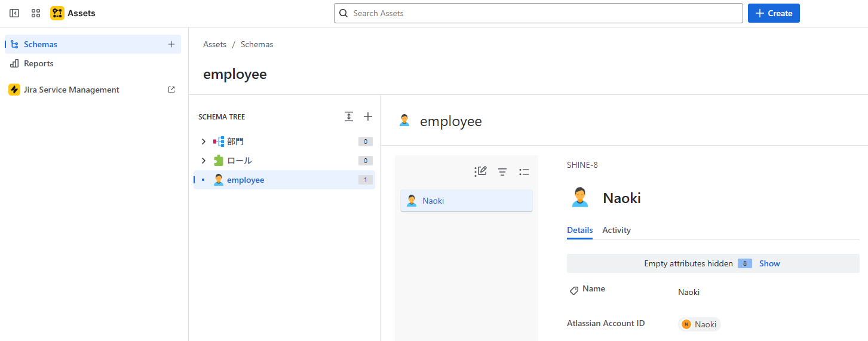This screenshot has height=341, width=868.
Task: Click the Atlassian Account ID label
Action: point(606,323)
